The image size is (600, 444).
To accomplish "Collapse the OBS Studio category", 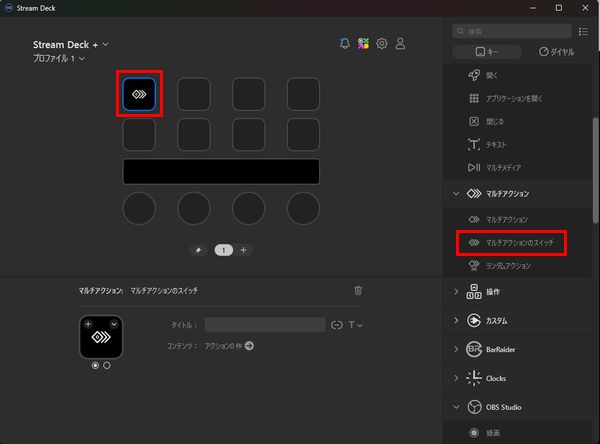I will pyautogui.click(x=456, y=407).
